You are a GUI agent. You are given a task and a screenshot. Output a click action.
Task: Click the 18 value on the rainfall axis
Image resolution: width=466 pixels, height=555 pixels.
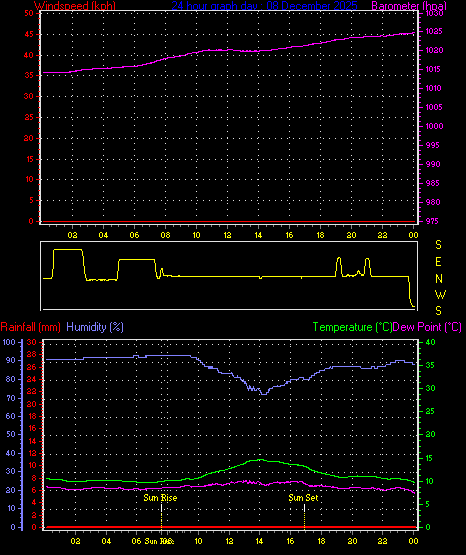(32, 416)
